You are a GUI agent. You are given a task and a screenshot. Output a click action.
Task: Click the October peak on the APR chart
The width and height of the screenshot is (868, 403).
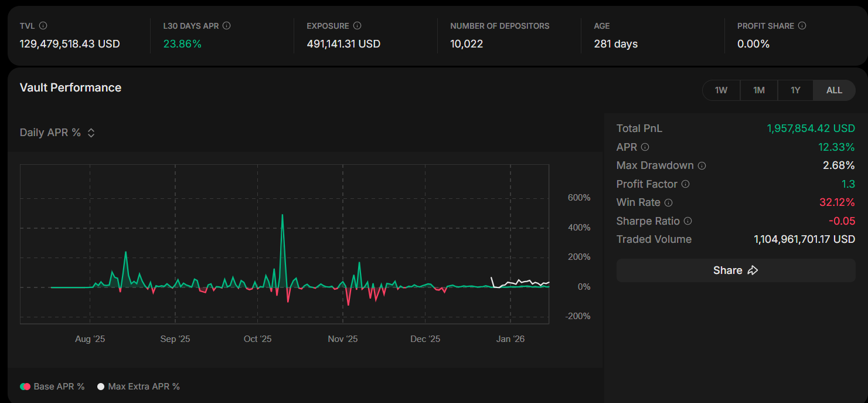click(282, 215)
